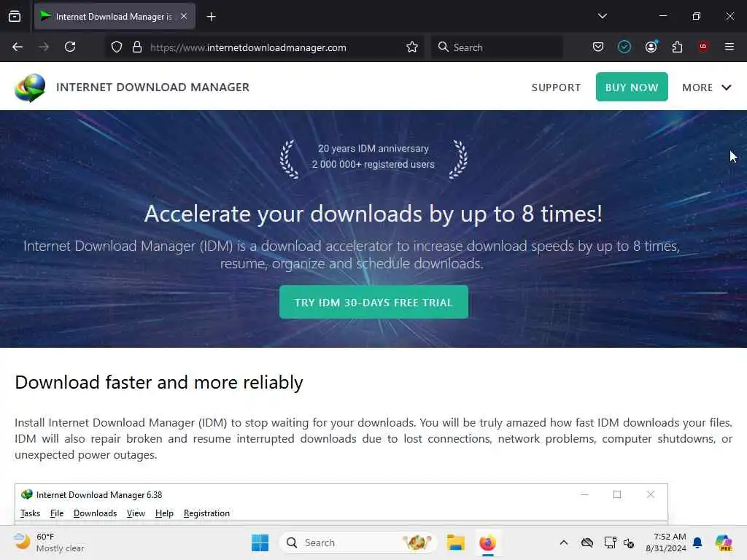
Task: Click the Help menu in IDM screenshot
Action: 164,513
